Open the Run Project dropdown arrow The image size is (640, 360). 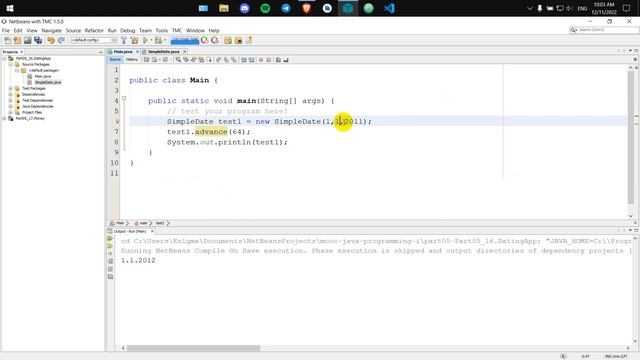(x=151, y=40)
